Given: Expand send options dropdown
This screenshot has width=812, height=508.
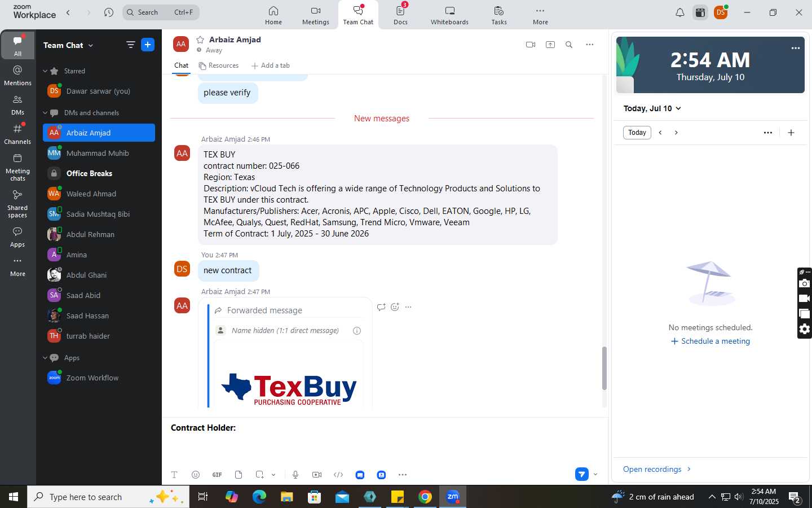Looking at the screenshot, I should pos(595,474).
